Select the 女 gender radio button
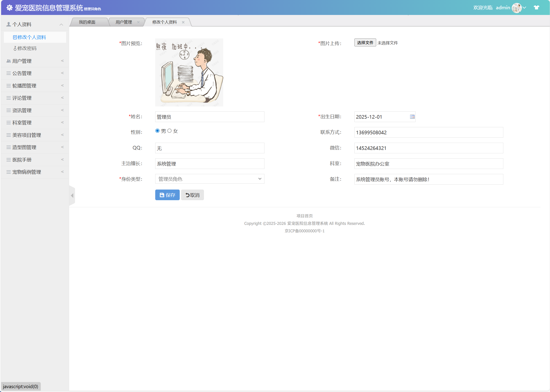550x392 pixels. (x=170, y=131)
